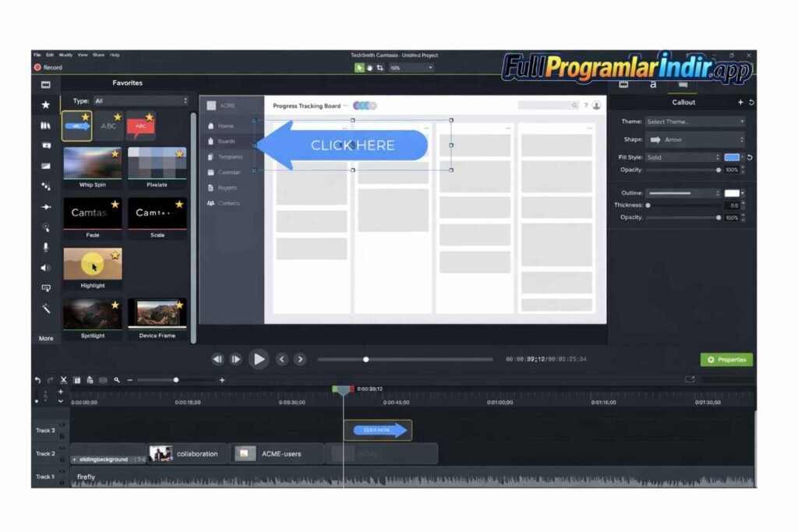This screenshot has width=798, height=532.
Task: Click the green Properties button
Action: click(x=726, y=359)
